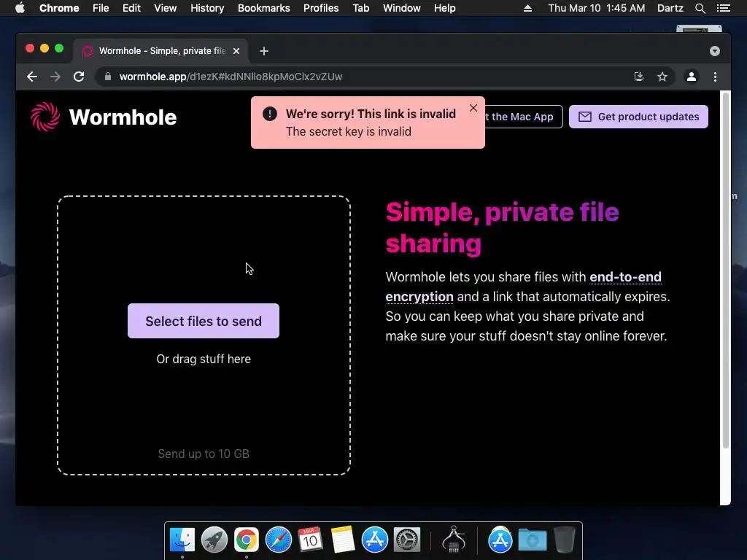Viewport: 747px width, 560px height.
Task: Bookmark this page with the star
Action: click(662, 77)
